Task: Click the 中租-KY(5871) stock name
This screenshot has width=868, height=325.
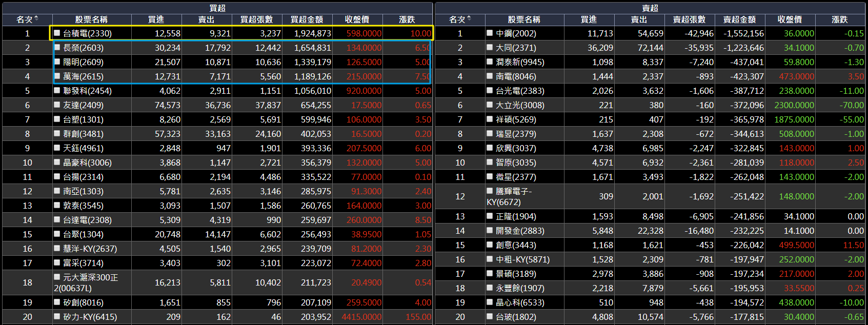Action: 522,259
